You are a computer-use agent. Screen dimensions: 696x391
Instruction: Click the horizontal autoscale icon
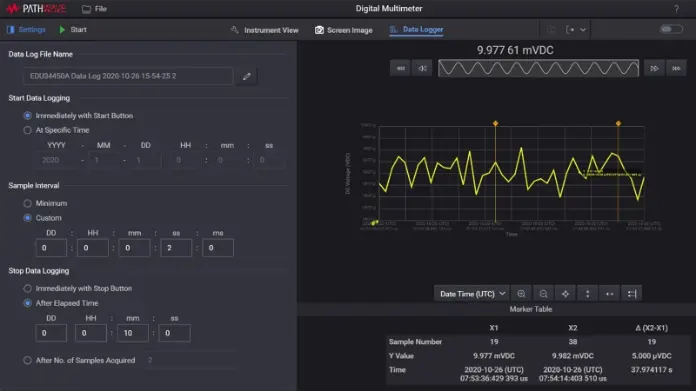coord(609,294)
